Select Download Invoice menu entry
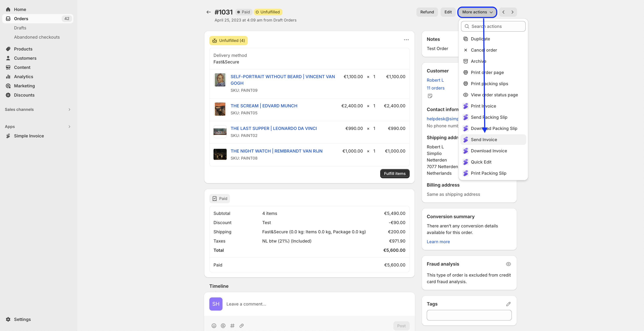 [x=488, y=151]
